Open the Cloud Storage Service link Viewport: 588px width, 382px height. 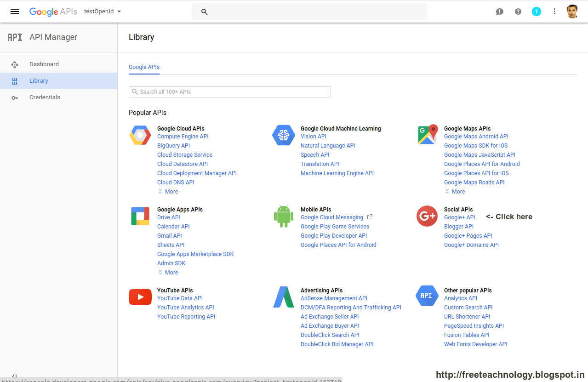point(185,155)
